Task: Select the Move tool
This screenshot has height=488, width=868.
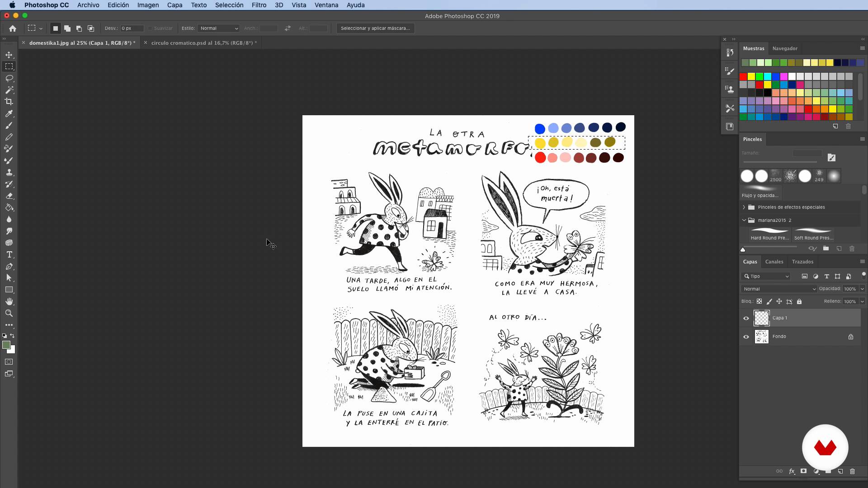Action: coord(9,55)
